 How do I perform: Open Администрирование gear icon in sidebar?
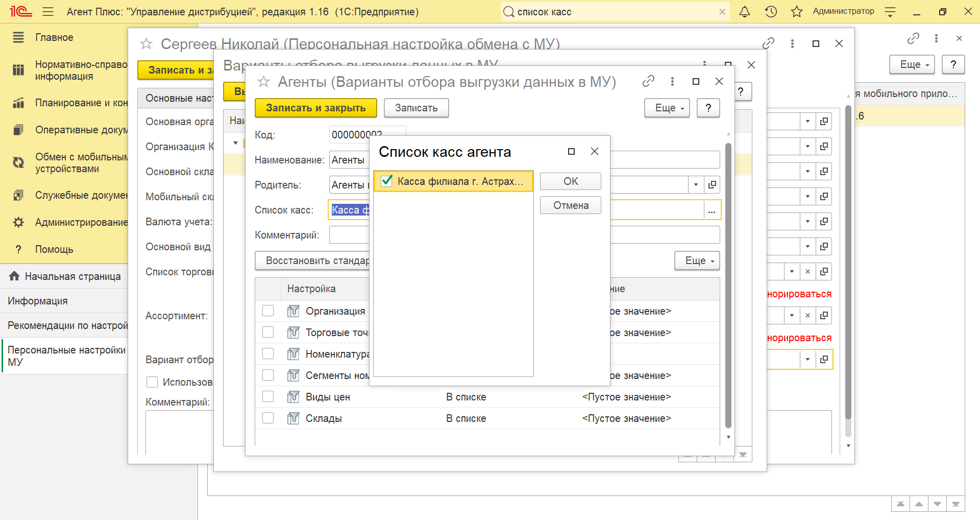[18, 222]
